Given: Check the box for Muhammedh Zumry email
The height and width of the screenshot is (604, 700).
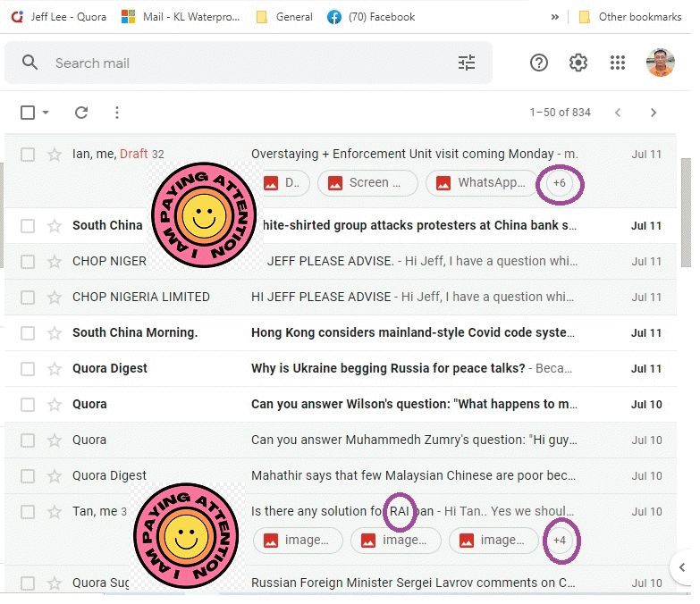Looking at the screenshot, I should click(28, 440).
